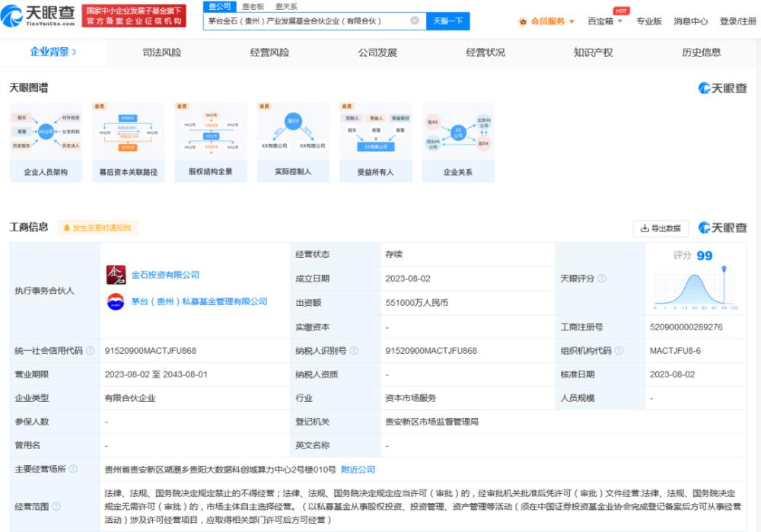Click the 天眼评分 score distribution chart

pyautogui.click(x=696, y=288)
